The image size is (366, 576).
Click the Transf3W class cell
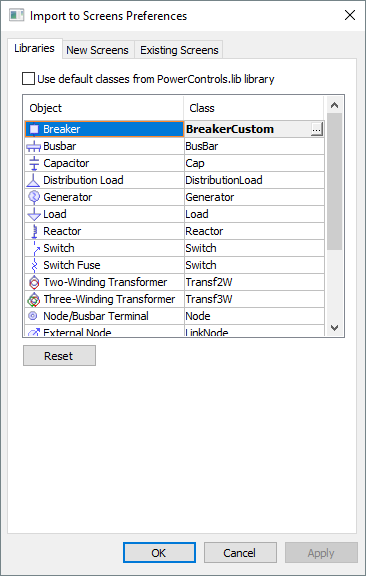[254, 299]
